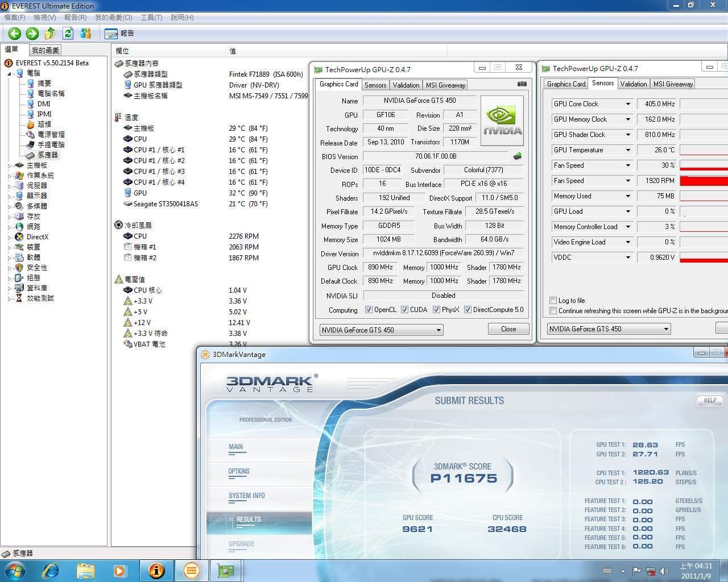The width and height of the screenshot is (728, 582).
Task: Open the GPU Core Clock sensor dropdown
Action: click(628, 104)
